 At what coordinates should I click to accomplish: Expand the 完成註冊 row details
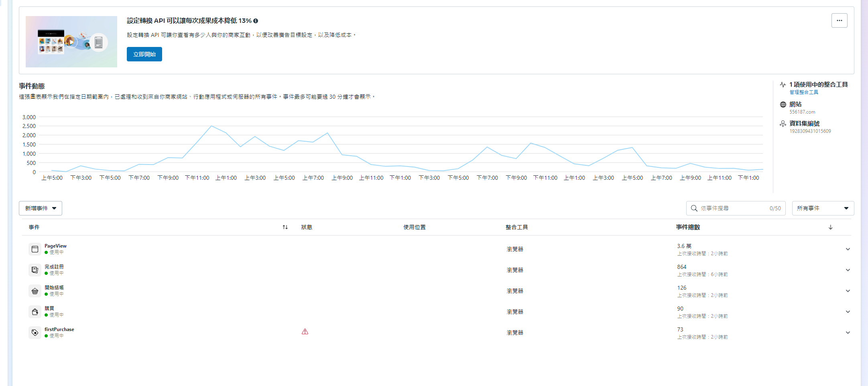848,270
